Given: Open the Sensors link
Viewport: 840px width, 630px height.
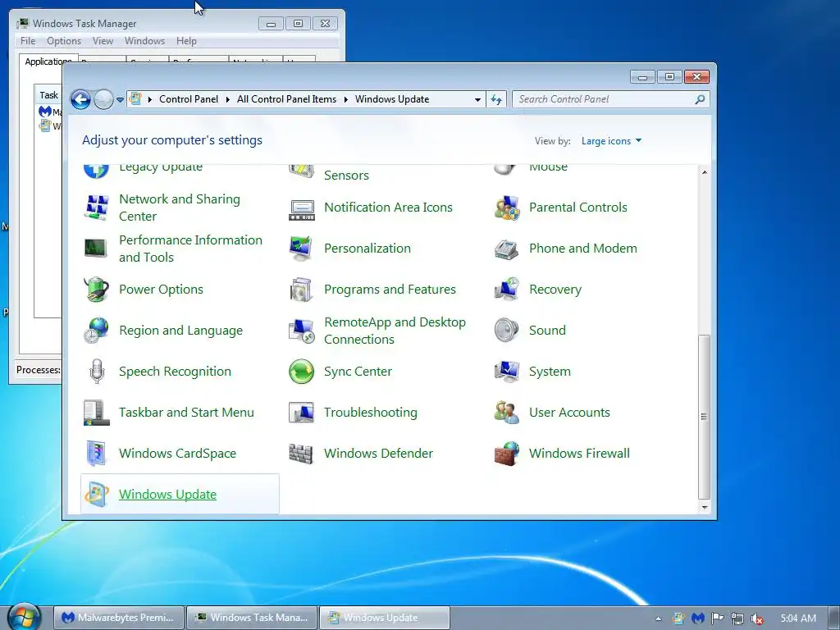Looking at the screenshot, I should pyautogui.click(x=347, y=176).
